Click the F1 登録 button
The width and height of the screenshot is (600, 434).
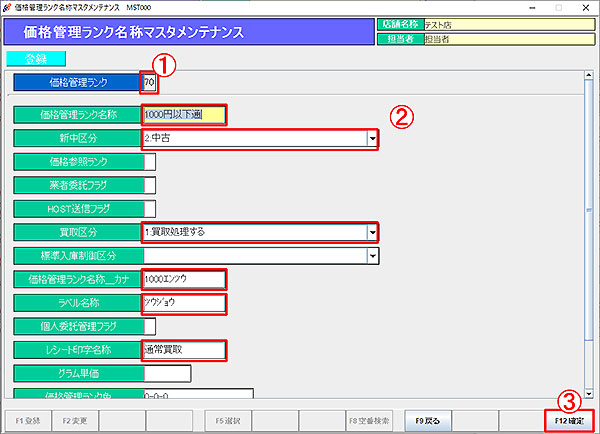(28, 421)
